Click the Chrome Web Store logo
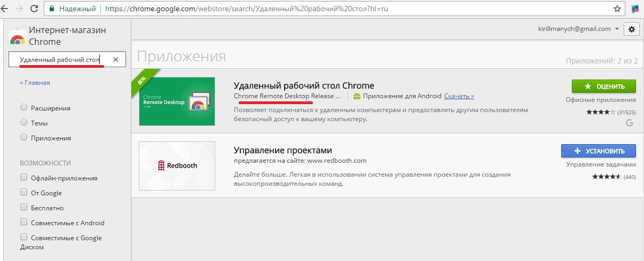The image size is (644, 261). (x=17, y=36)
